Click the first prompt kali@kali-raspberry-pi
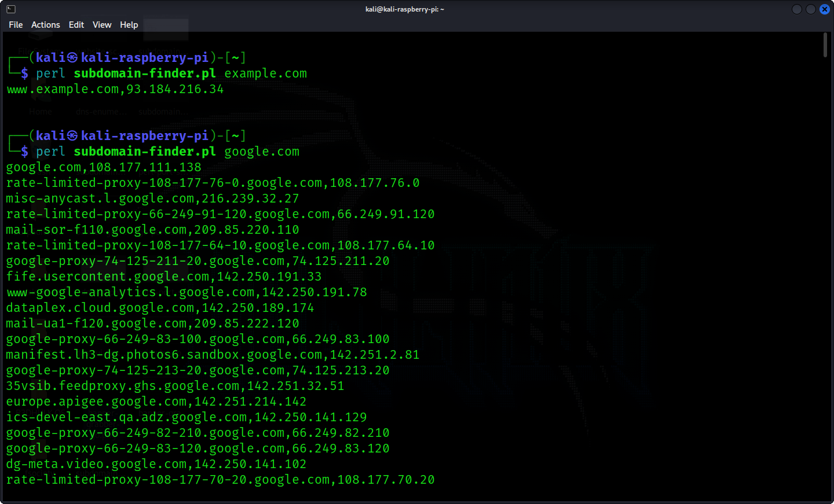Screen dimensions: 834x504 pos(122,58)
